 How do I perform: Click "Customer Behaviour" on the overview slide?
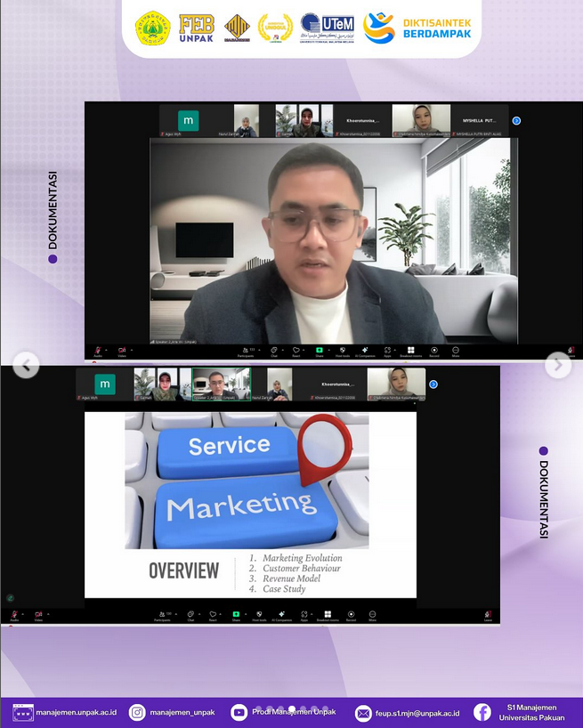[x=301, y=569]
